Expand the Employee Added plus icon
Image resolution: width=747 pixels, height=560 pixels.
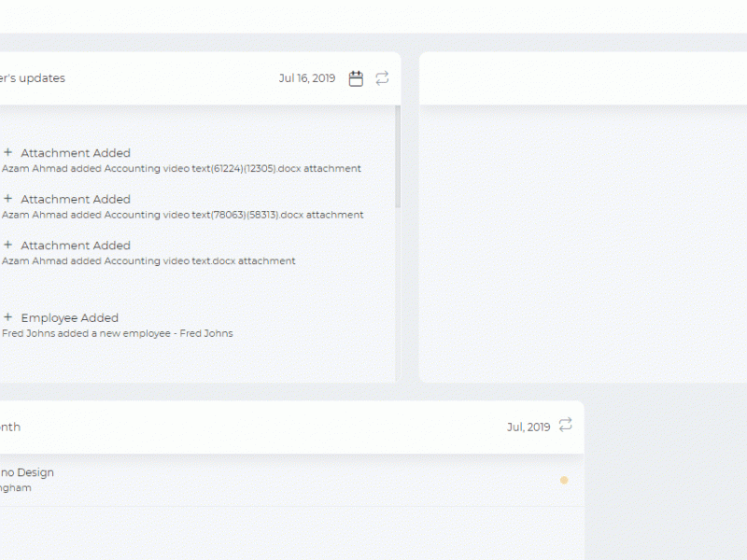coord(7,317)
